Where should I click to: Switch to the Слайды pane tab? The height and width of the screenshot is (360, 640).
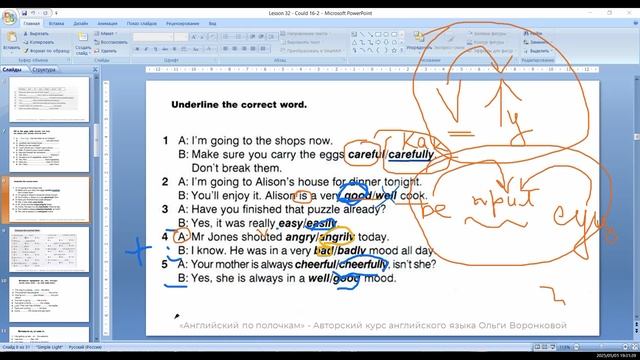[12, 69]
